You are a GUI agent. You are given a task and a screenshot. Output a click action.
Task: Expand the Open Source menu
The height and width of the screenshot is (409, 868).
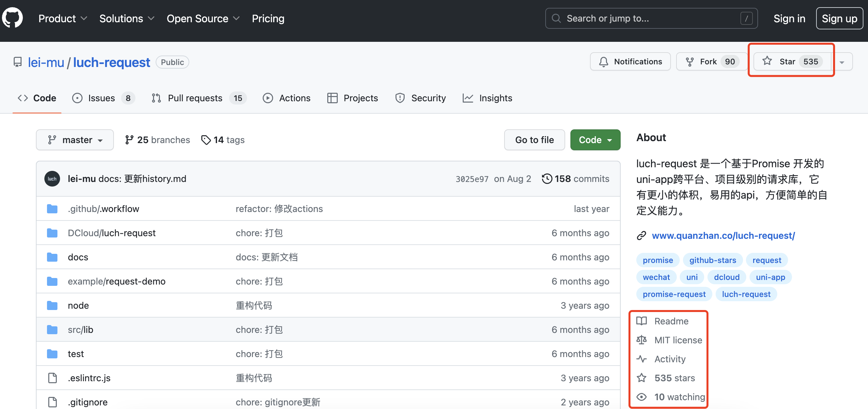click(203, 18)
